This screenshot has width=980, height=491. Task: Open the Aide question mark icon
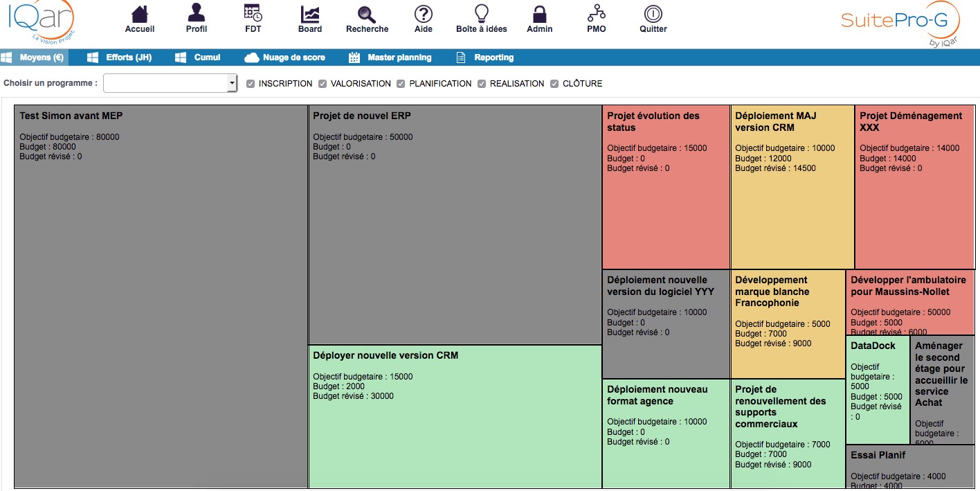423,14
